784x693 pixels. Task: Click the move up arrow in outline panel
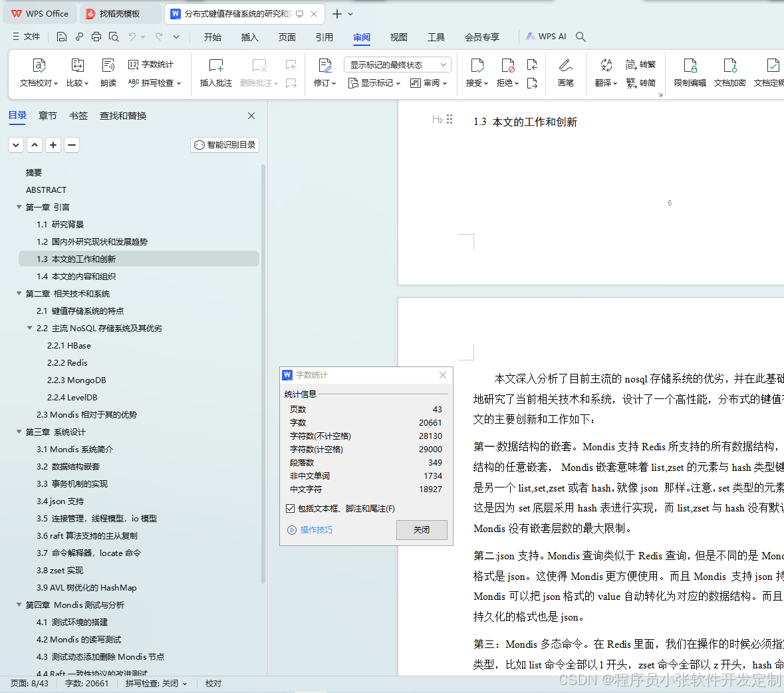pyautogui.click(x=35, y=145)
